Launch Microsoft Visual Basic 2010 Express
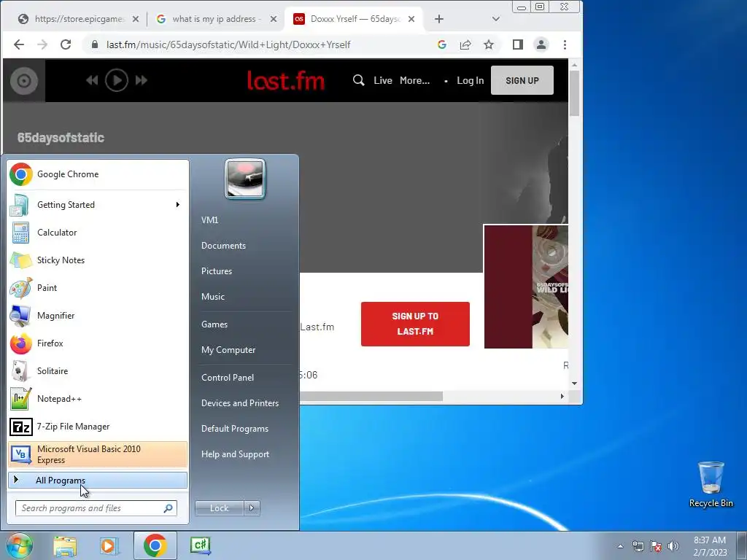Viewport: 747px width, 560px height. pos(98,454)
